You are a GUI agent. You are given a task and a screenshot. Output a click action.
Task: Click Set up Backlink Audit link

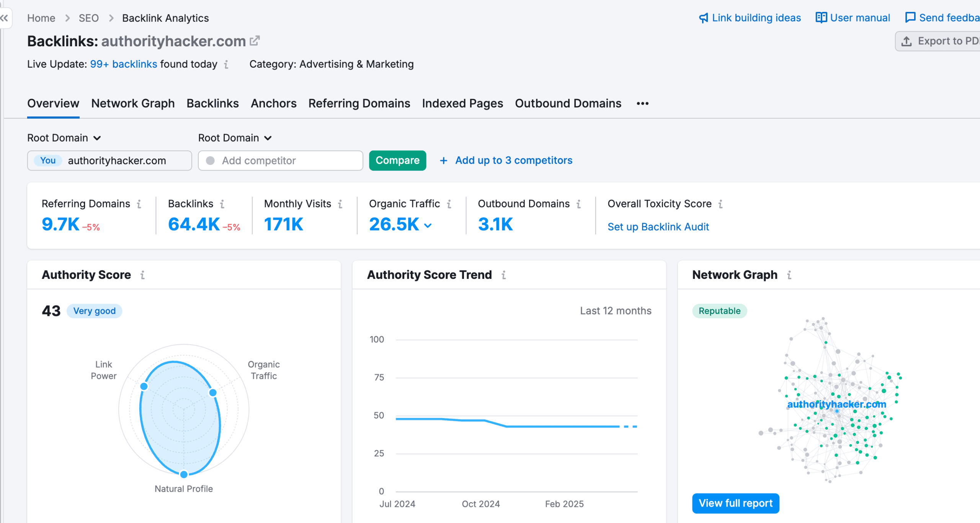(x=658, y=227)
